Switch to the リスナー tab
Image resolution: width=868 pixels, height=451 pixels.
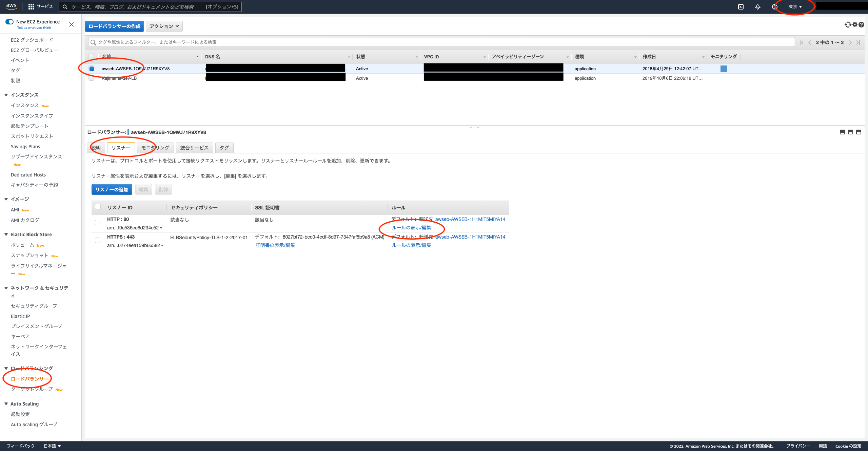121,148
